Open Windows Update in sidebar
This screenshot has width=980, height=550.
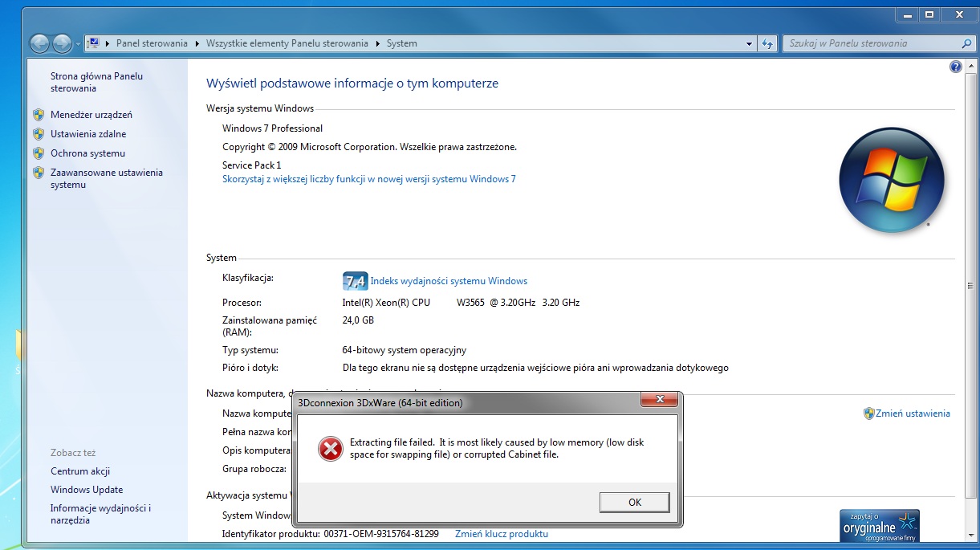pos(87,490)
